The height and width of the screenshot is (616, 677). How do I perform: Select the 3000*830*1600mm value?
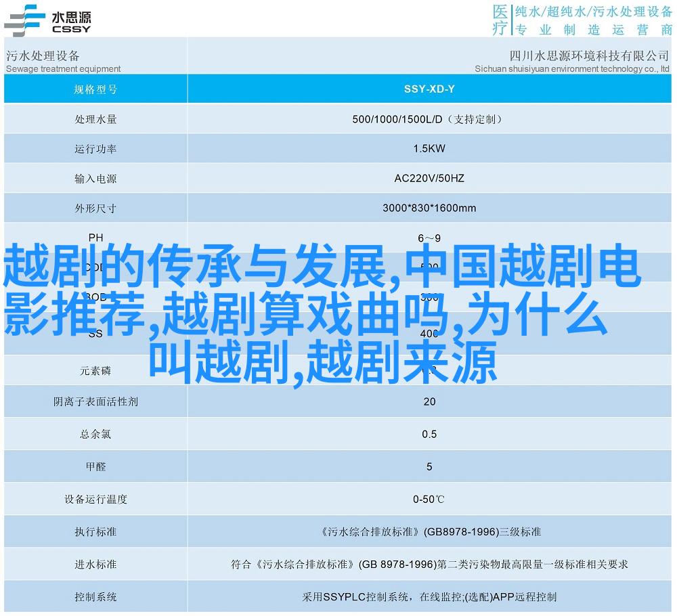click(x=429, y=208)
